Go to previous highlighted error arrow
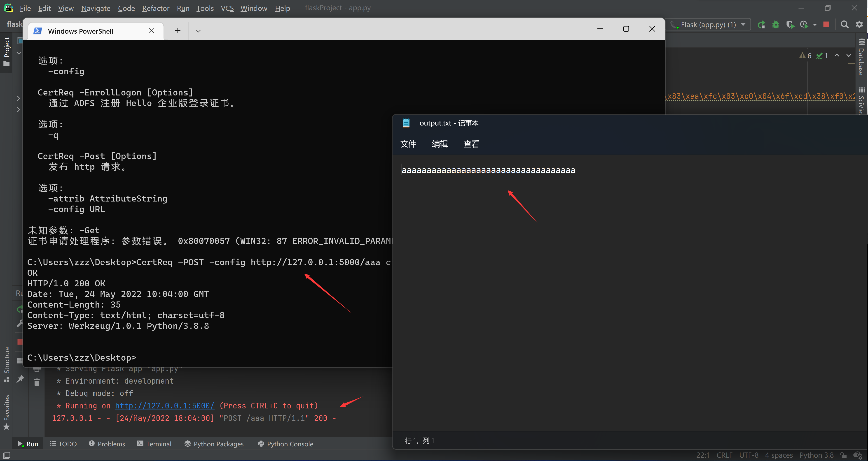868x461 pixels. (x=837, y=56)
